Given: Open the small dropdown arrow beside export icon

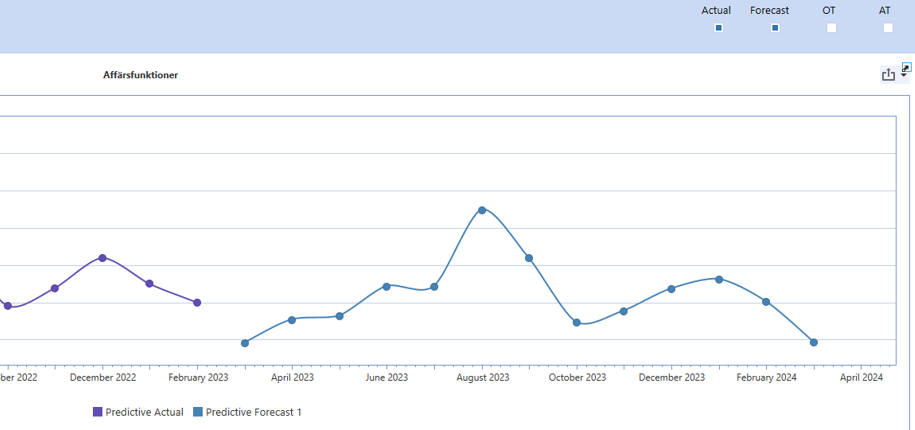Looking at the screenshot, I should (x=904, y=76).
